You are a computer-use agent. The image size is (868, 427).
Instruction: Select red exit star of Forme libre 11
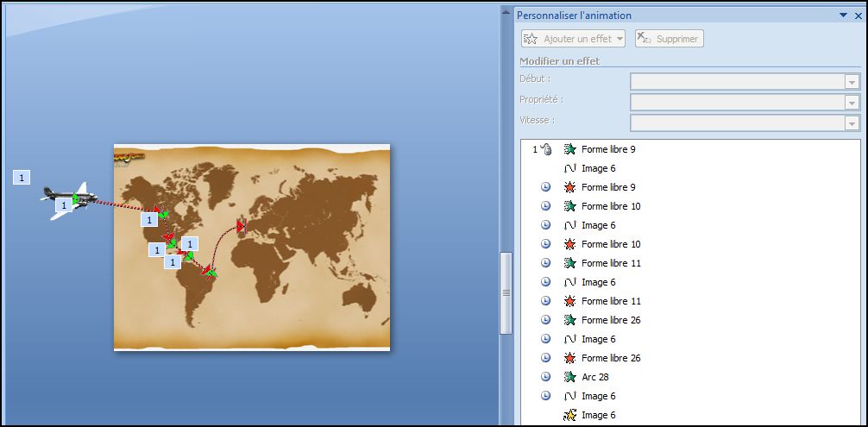569,301
